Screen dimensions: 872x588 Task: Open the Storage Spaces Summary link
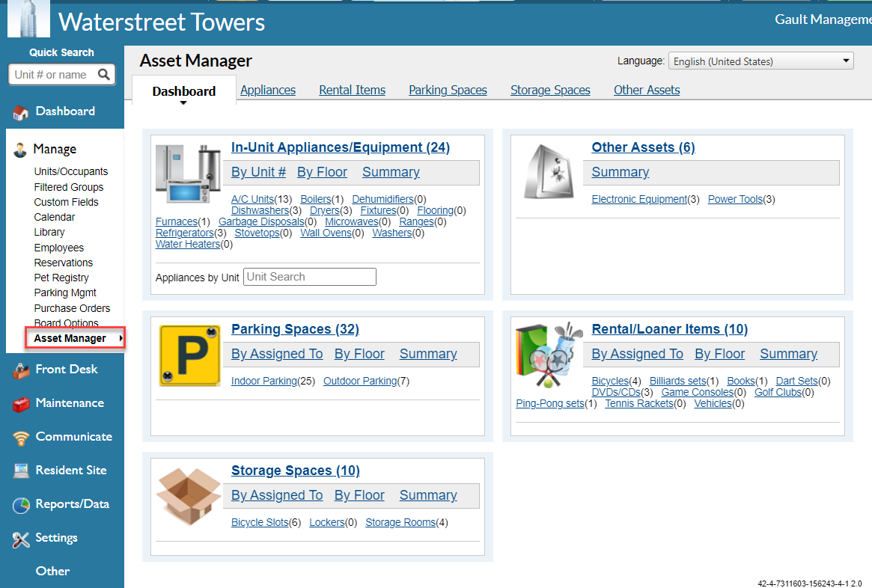(428, 495)
